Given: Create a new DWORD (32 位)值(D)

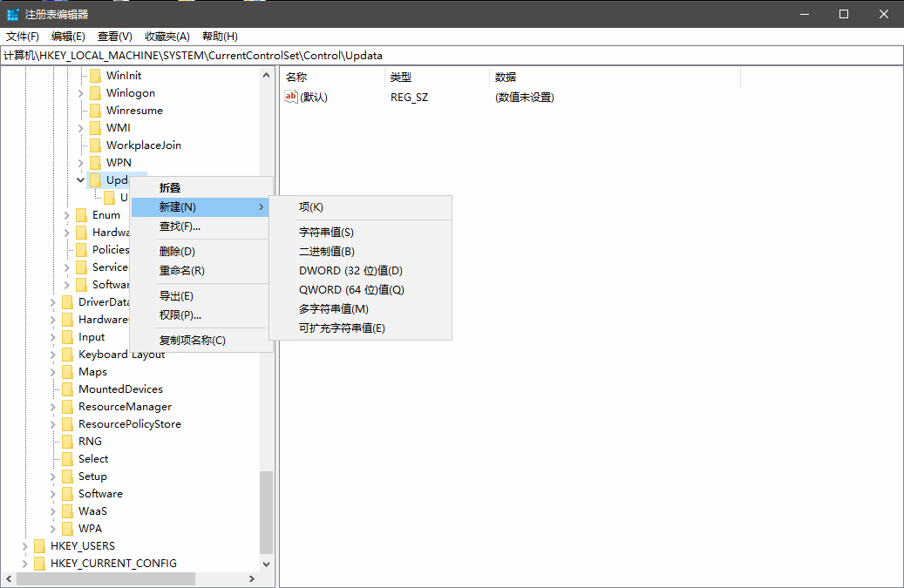Looking at the screenshot, I should tap(360, 270).
